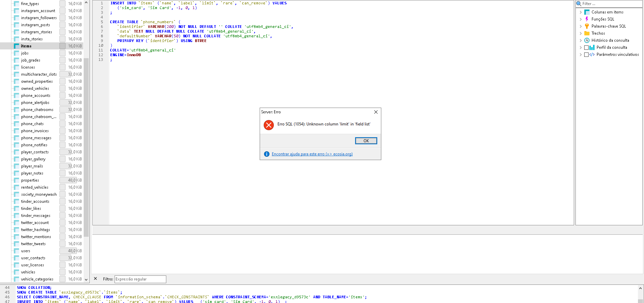Click the Colunas em items icon

tap(587, 12)
